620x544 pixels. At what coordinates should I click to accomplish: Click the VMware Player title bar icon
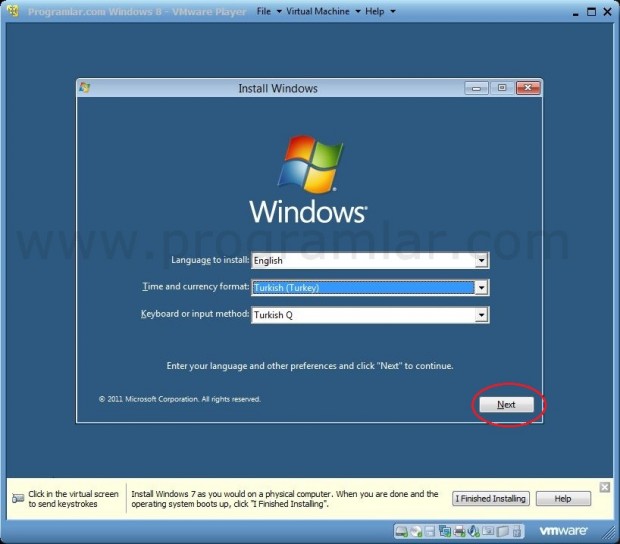tap(13, 11)
